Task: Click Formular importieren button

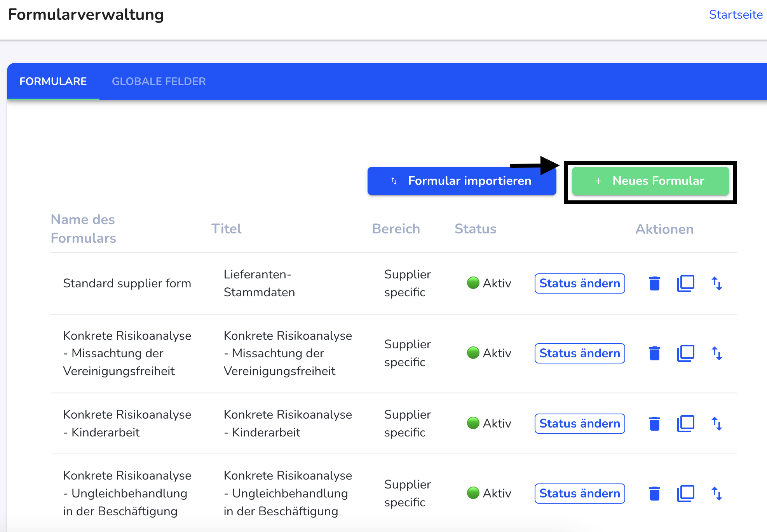Action: (462, 181)
